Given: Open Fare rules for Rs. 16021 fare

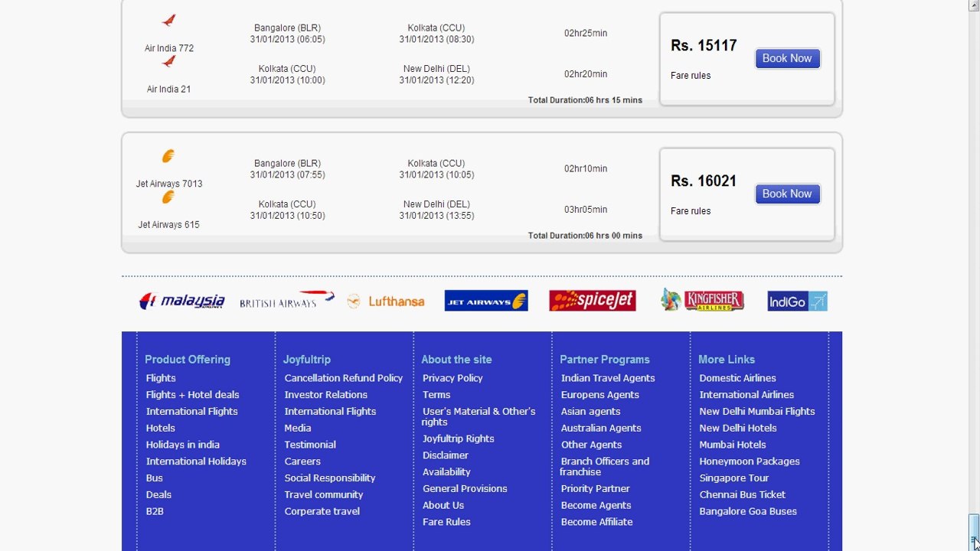Looking at the screenshot, I should (691, 211).
